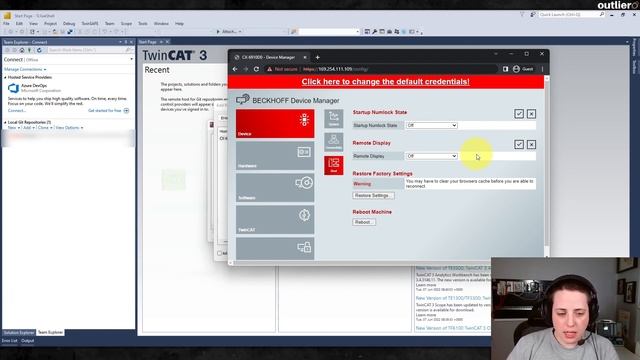Go back in the browser window
Viewport: 640px width, 360px height.
(x=235, y=69)
